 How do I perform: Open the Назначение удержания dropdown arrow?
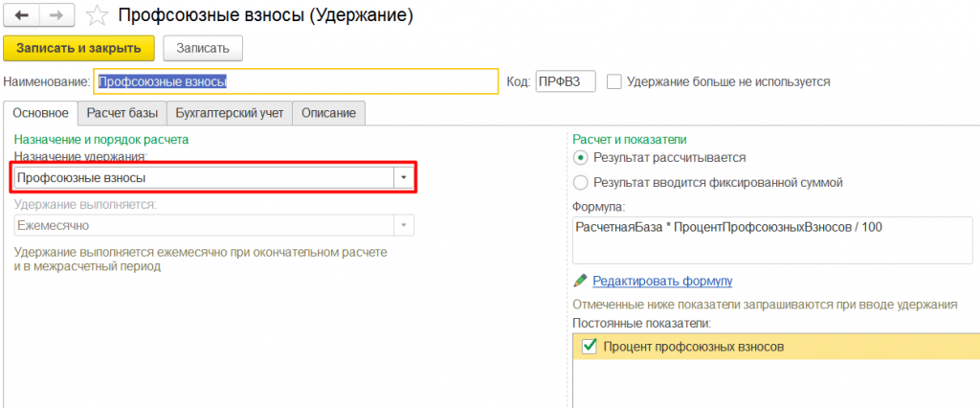coord(404,178)
